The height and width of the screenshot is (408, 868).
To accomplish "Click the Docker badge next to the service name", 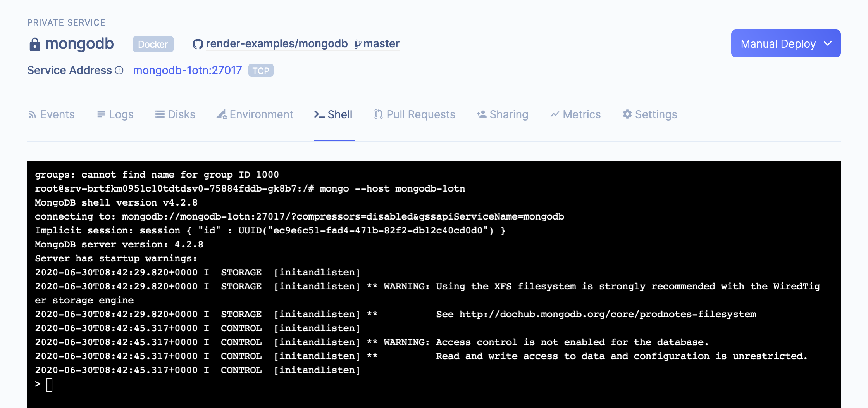I will pos(153,44).
